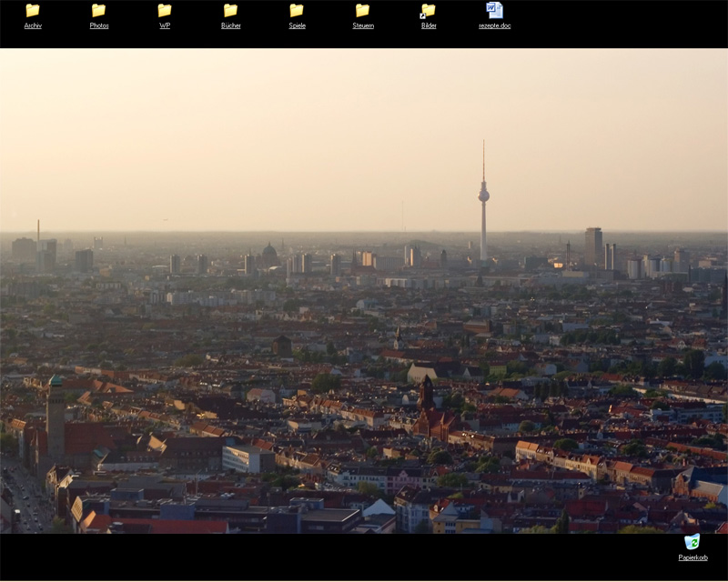The height and width of the screenshot is (582, 728).
Task: Open the Spiele folder icon
Action: coord(297,10)
